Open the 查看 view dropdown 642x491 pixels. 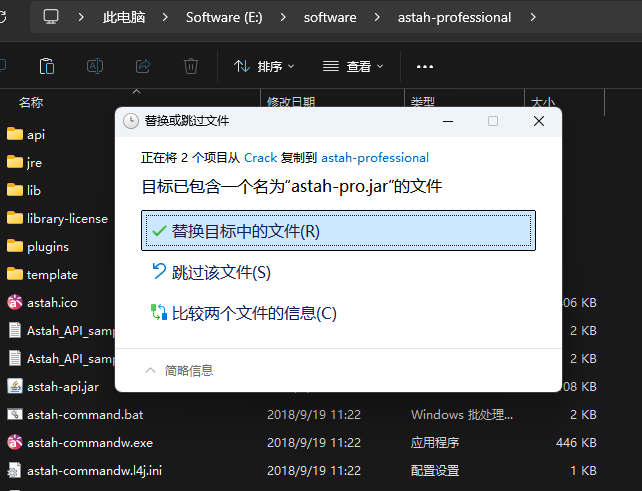click(x=353, y=66)
